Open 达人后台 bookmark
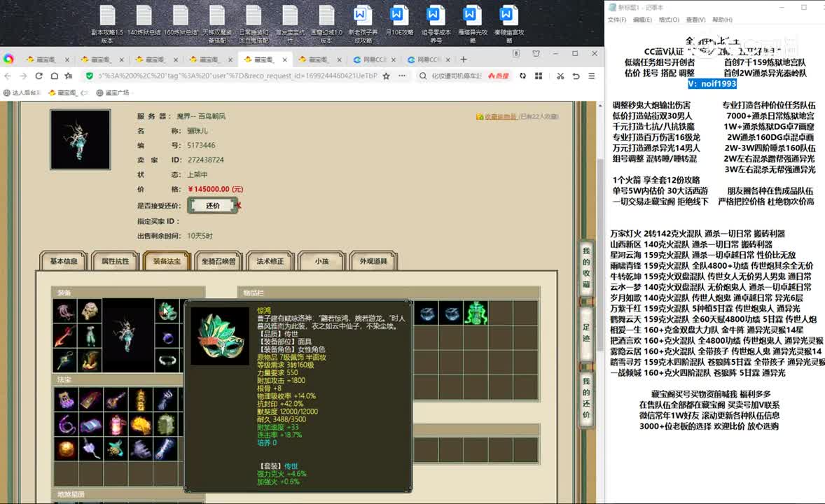 pyautogui.click(x=22, y=92)
